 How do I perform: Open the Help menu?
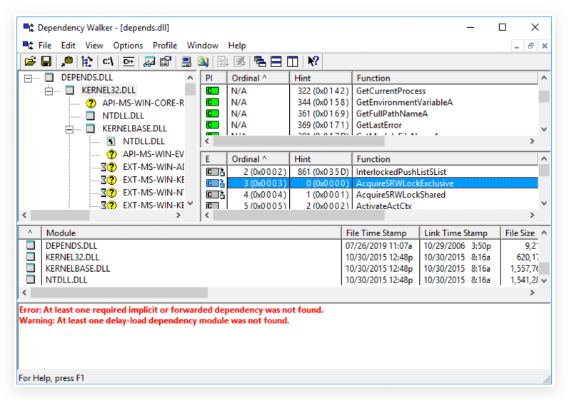(x=237, y=45)
